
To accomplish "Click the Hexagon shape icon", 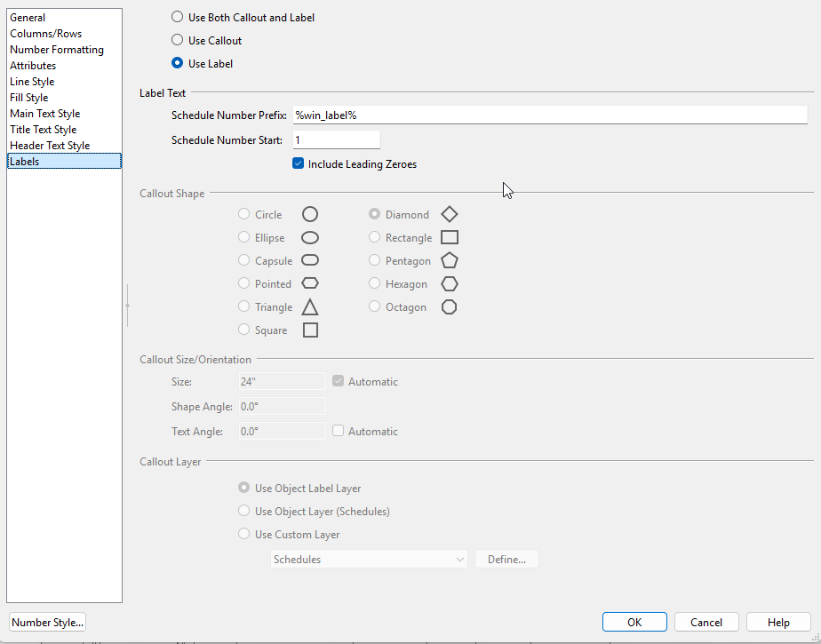I will [x=450, y=284].
